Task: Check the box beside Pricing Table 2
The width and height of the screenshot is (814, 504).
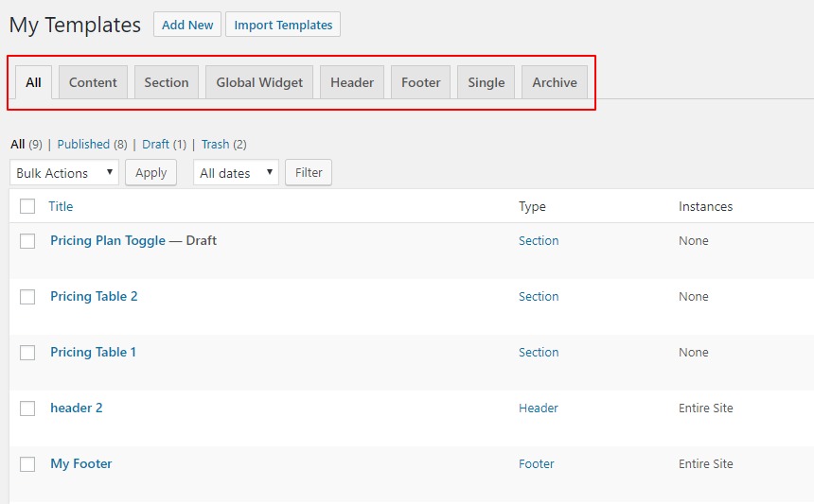Action: pyautogui.click(x=27, y=297)
